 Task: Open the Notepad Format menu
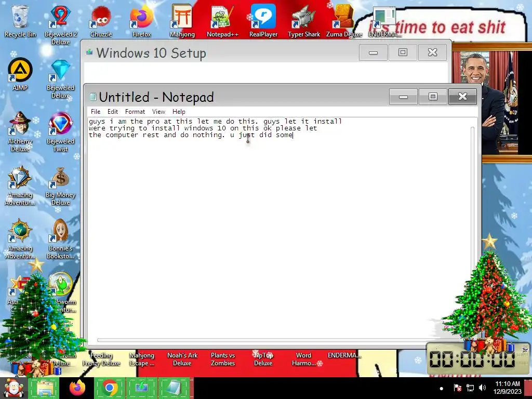coord(135,112)
